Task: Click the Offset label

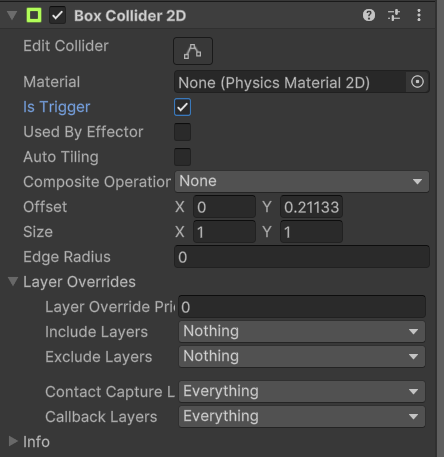Action: pos(45,207)
